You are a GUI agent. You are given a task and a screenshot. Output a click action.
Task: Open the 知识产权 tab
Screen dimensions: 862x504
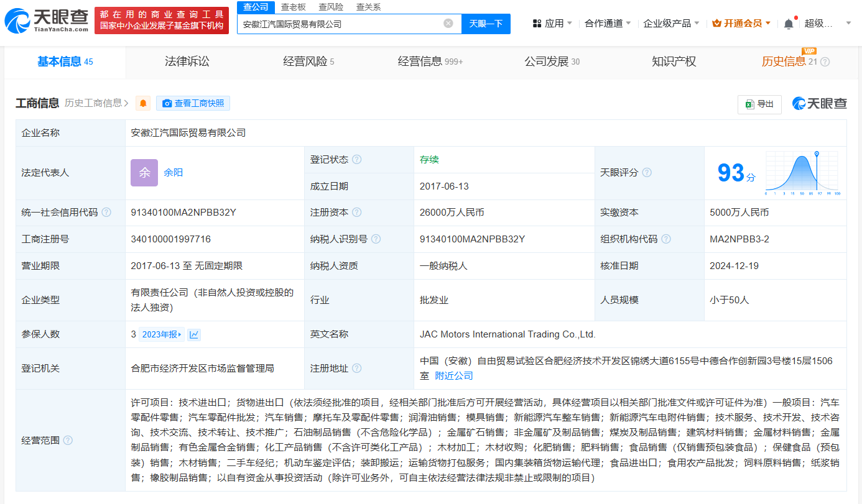click(x=674, y=61)
